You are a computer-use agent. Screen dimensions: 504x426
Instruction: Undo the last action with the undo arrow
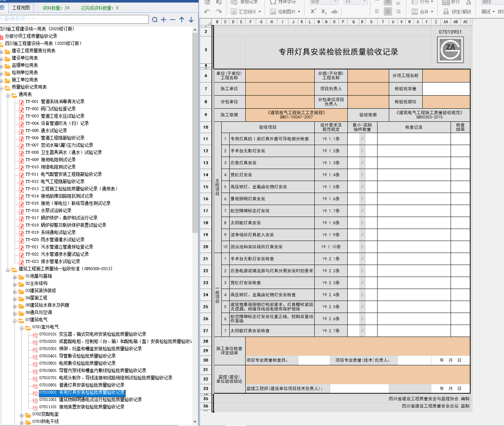[207, 11]
